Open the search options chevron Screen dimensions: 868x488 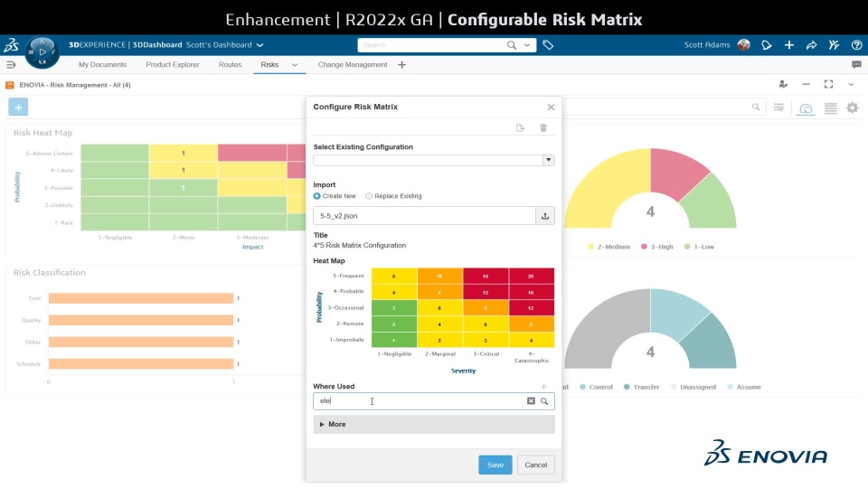pos(527,45)
